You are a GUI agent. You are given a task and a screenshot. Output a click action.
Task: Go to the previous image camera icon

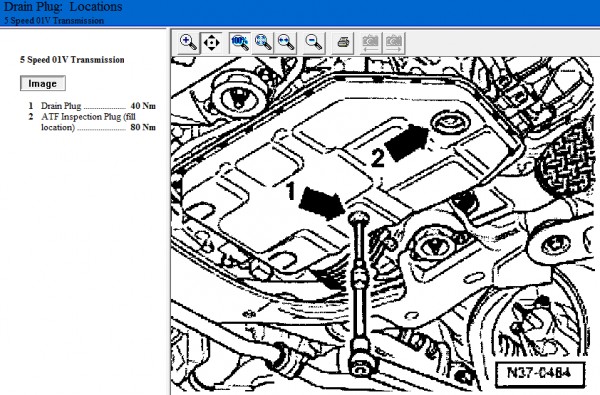click(371, 43)
